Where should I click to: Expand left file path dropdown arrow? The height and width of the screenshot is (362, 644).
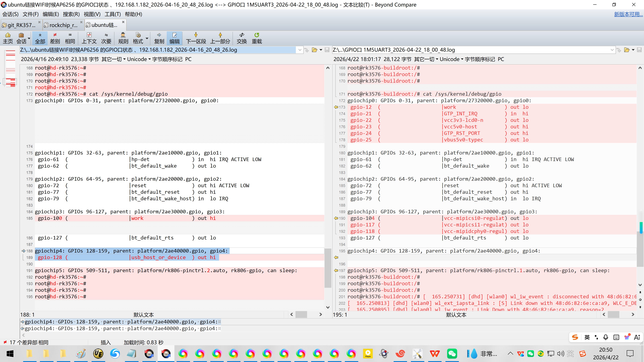300,50
